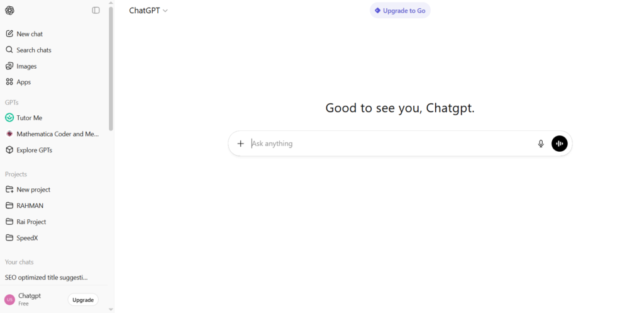Click the Apps grid icon
Viewport: 644px width, 313px height.
coord(9,82)
